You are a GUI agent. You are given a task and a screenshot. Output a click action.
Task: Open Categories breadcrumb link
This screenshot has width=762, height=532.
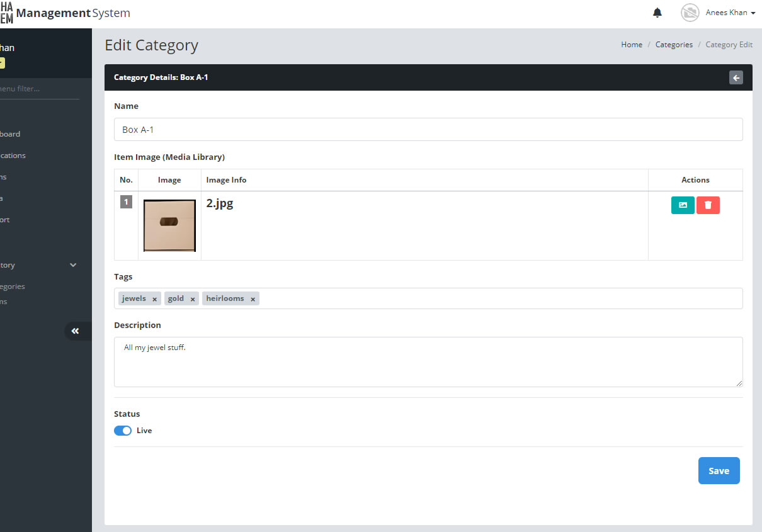tap(674, 45)
